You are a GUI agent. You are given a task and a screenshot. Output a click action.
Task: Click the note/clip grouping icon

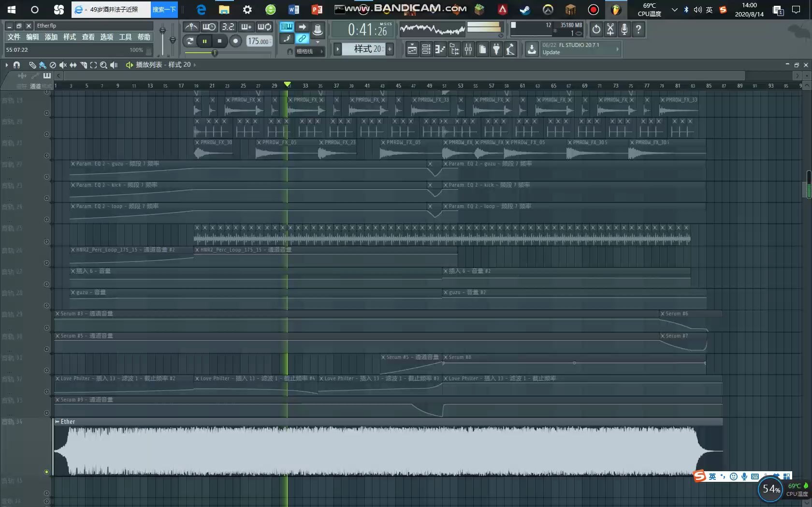tap(287, 38)
